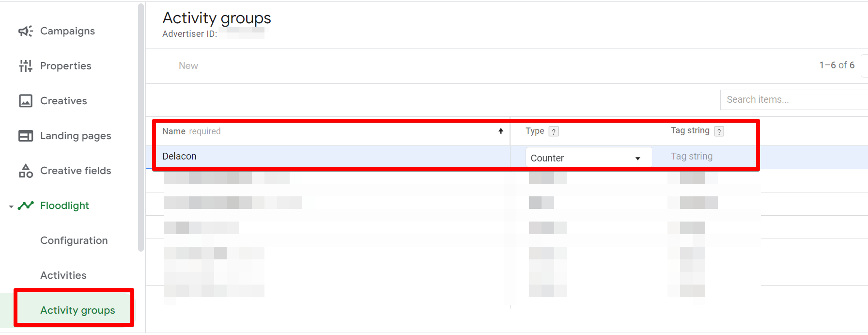The image size is (868, 335).
Task: Click the Floodlight chart line icon
Action: 26,206
